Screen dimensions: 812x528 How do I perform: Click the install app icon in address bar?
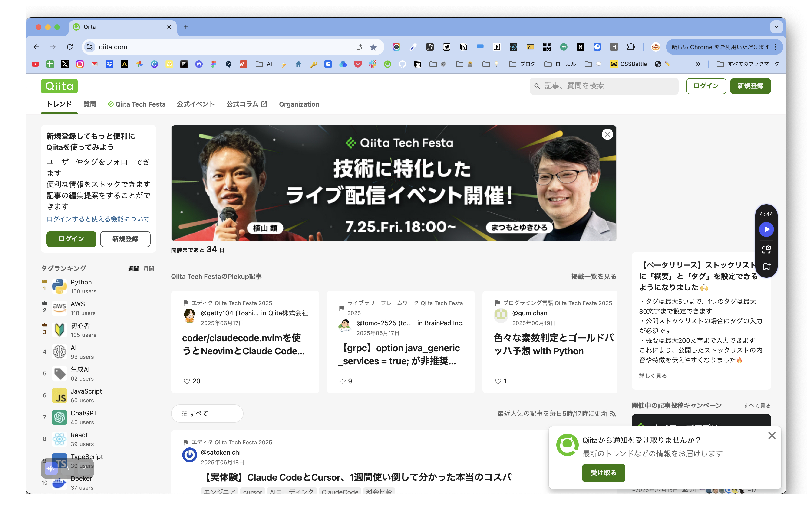(358, 47)
